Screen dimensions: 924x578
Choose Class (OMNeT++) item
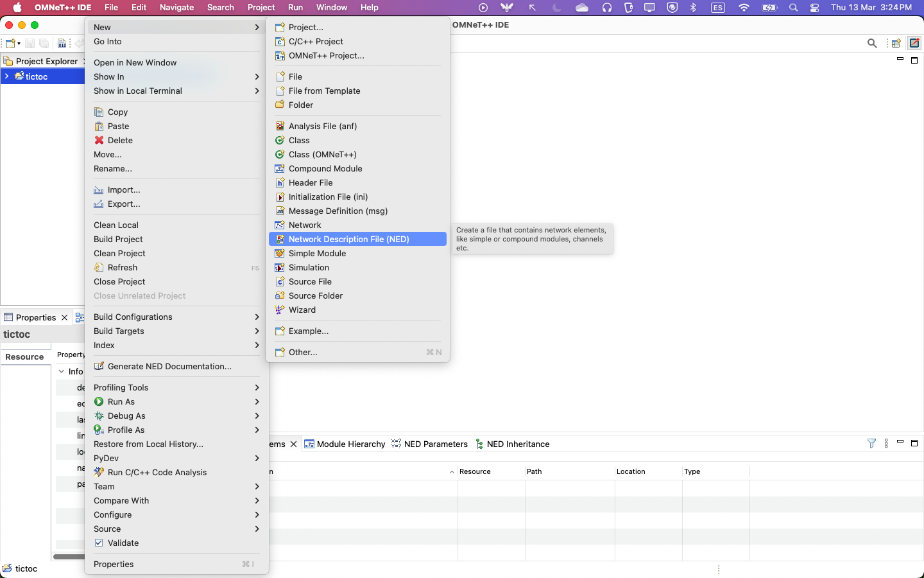click(357, 154)
